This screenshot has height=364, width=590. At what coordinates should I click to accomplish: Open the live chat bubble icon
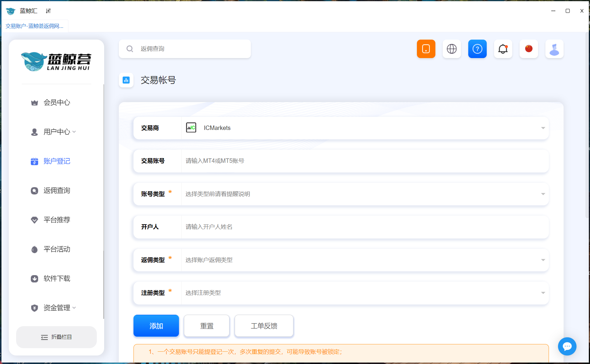(567, 346)
